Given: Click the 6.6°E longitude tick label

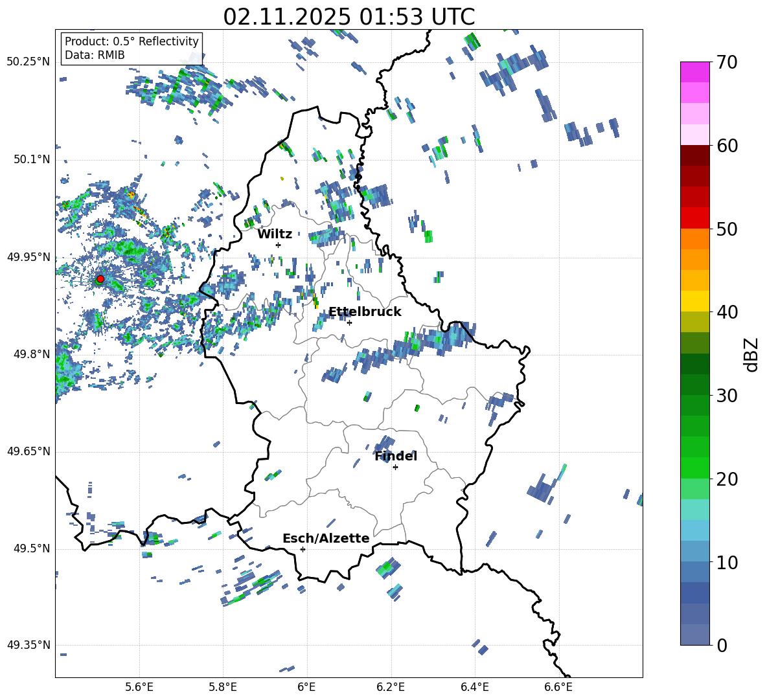Looking at the screenshot, I should pos(558,687).
